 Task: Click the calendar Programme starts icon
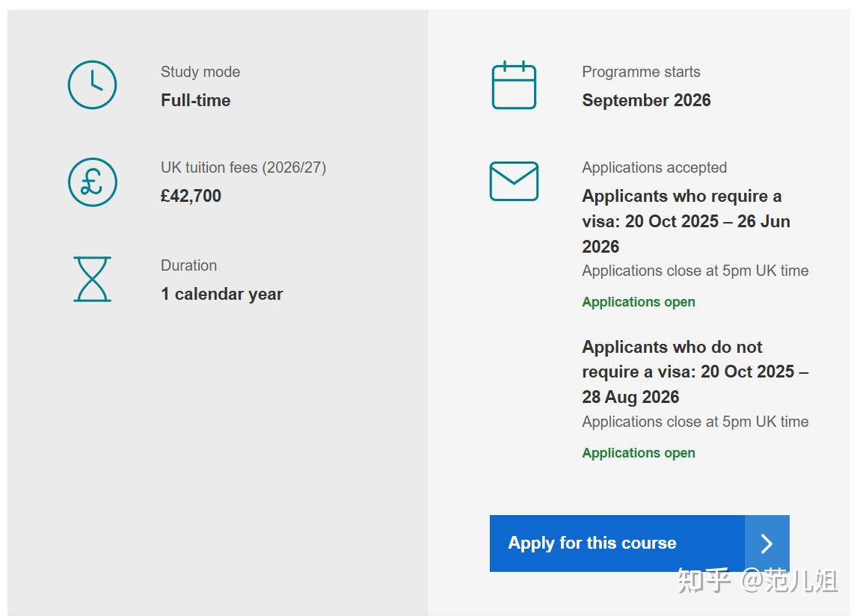pyautogui.click(x=514, y=85)
